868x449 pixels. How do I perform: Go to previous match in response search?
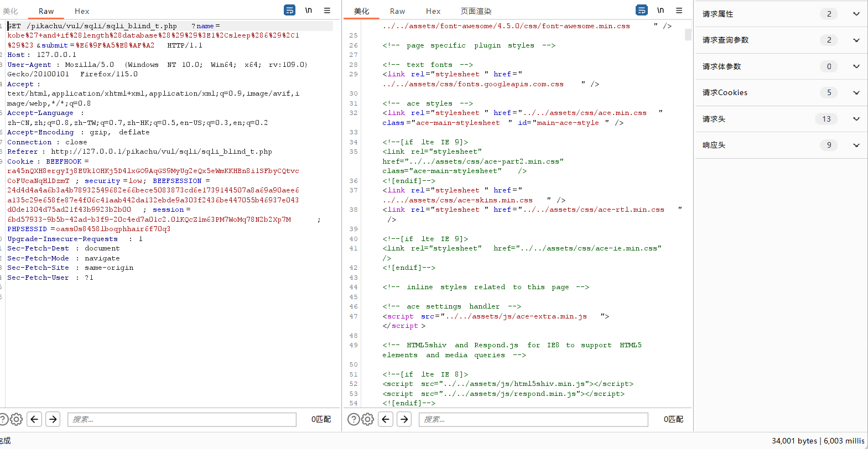click(386, 419)
